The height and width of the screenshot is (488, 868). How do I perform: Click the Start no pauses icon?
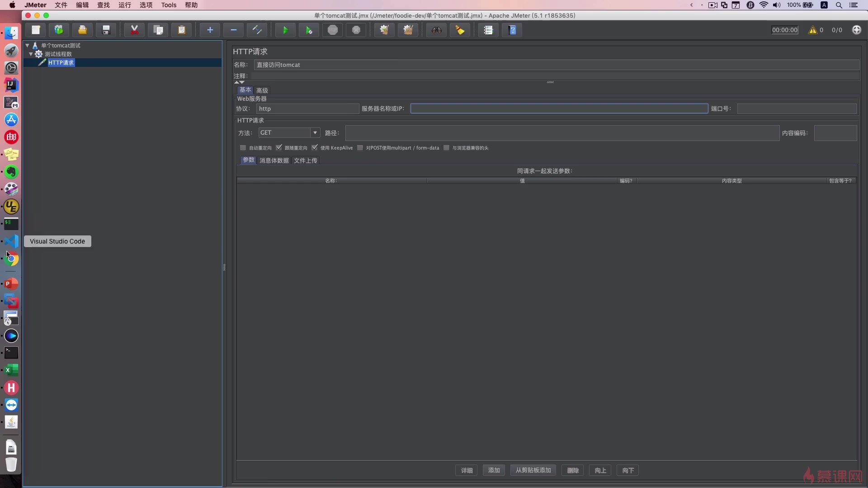coord(309,30)
